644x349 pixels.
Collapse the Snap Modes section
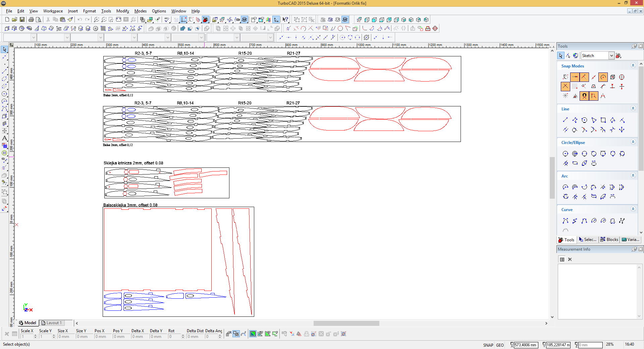(x=633, y=65)
